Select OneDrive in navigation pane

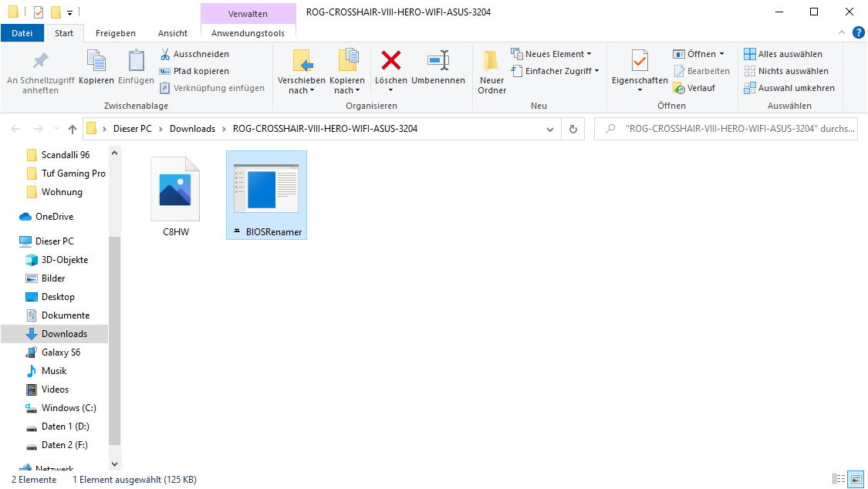click(54, 217)
